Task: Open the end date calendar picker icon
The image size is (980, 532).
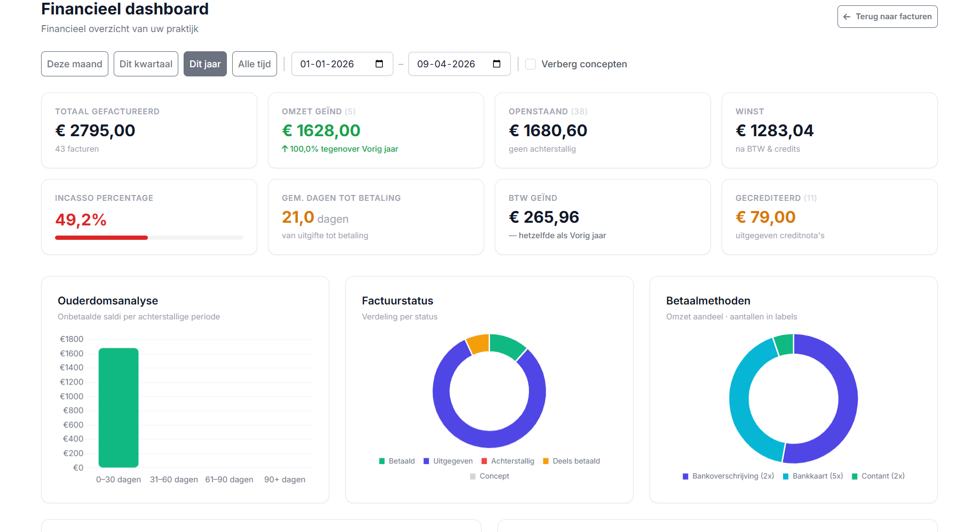Action: tap(496, 64)
